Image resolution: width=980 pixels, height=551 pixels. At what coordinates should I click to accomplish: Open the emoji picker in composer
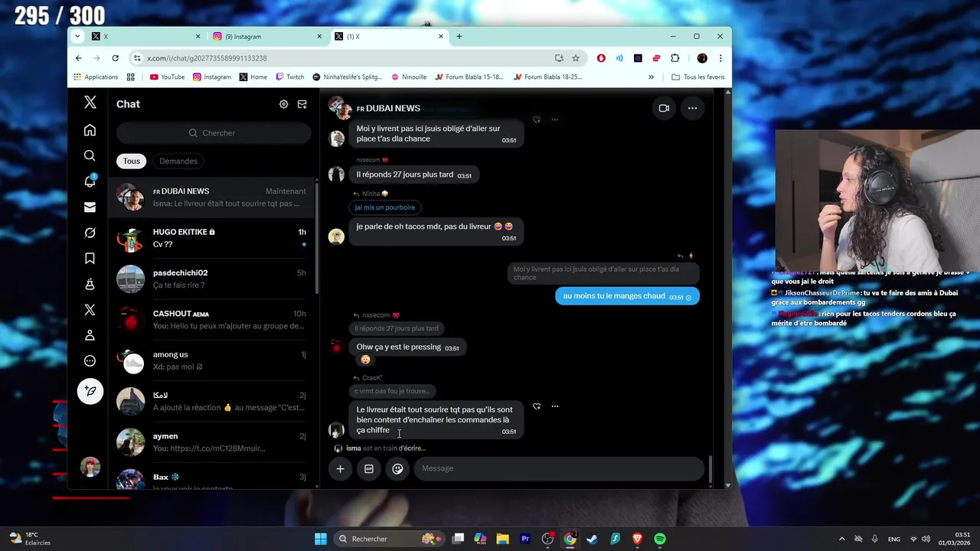coord(397,468)
